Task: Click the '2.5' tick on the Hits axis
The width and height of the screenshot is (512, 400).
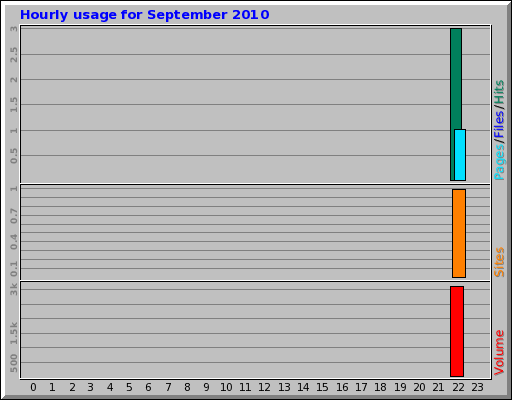Action: tap(14, 55)
